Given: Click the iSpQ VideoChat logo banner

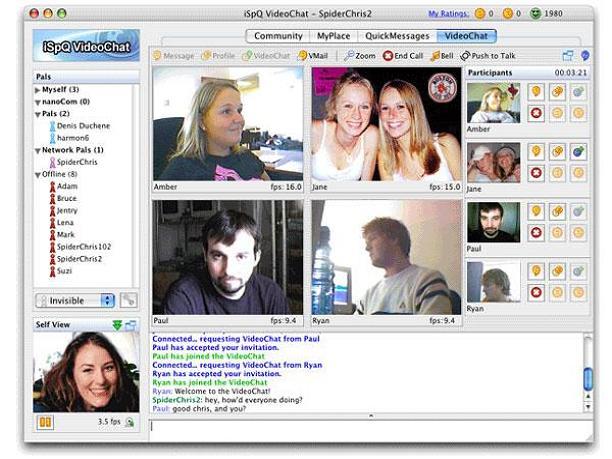Looking at the screenshot, I should tap(86, 46).
